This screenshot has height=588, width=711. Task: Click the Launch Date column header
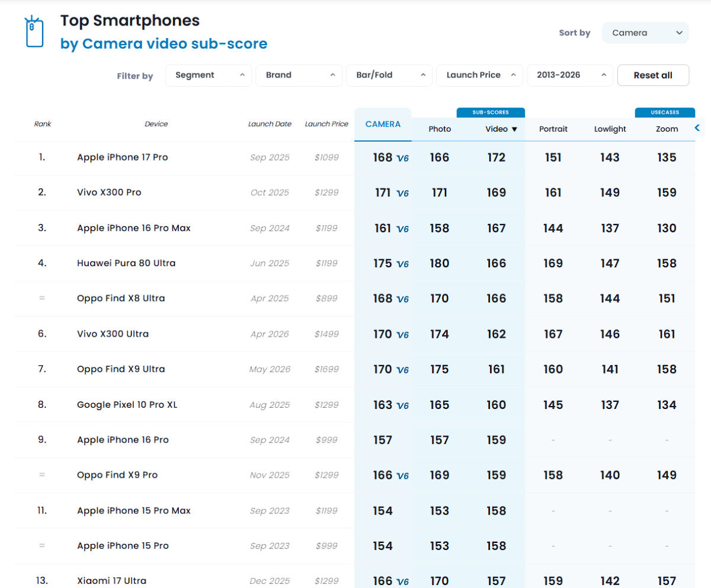point(270,124)
